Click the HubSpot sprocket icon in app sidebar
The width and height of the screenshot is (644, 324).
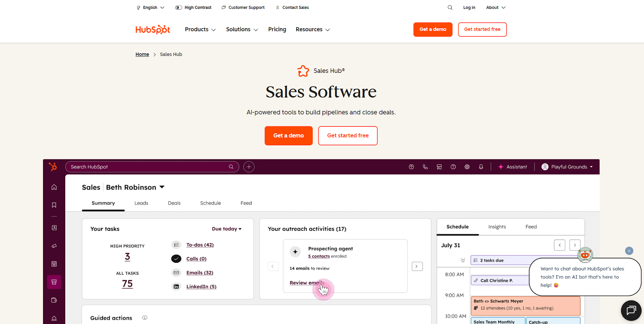click(53, 167)
